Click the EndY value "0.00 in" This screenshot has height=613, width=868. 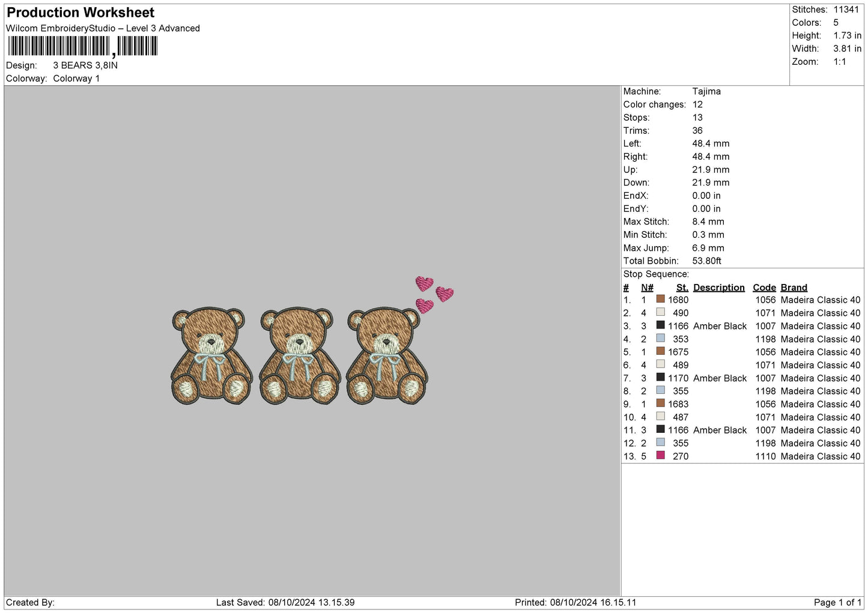(706, 209)
